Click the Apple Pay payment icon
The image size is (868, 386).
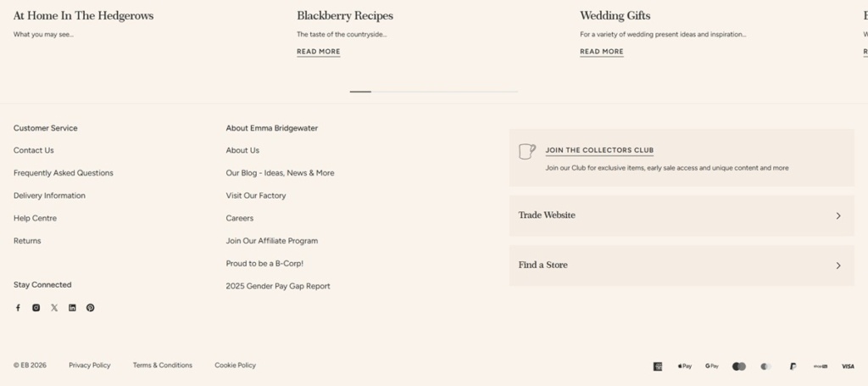coord(685,366)
